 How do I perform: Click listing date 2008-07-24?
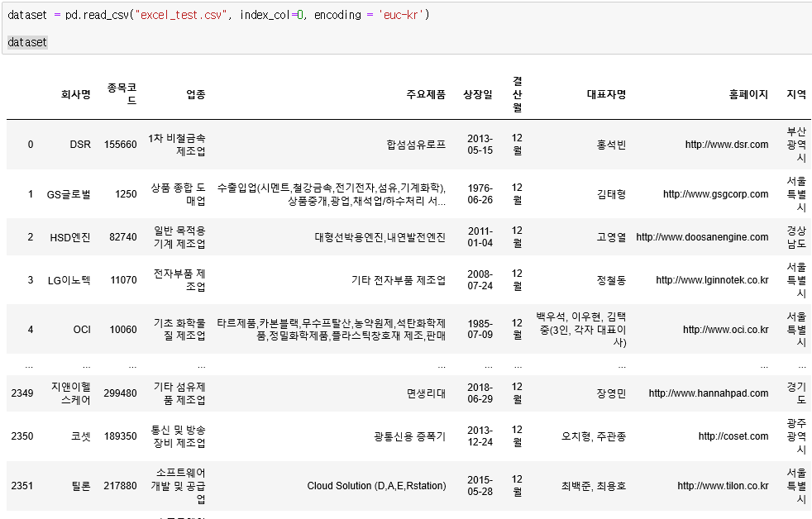pos(480,280)
